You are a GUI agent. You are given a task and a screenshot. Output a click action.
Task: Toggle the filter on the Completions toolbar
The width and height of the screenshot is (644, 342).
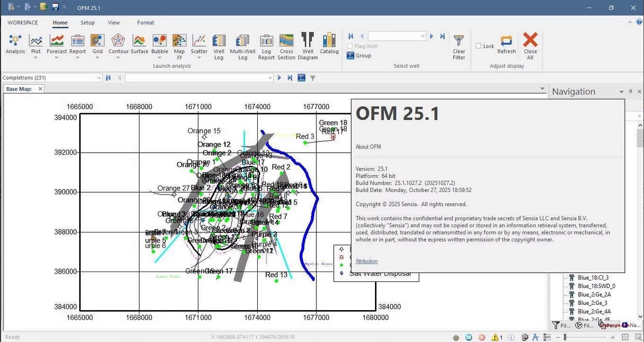312,77
